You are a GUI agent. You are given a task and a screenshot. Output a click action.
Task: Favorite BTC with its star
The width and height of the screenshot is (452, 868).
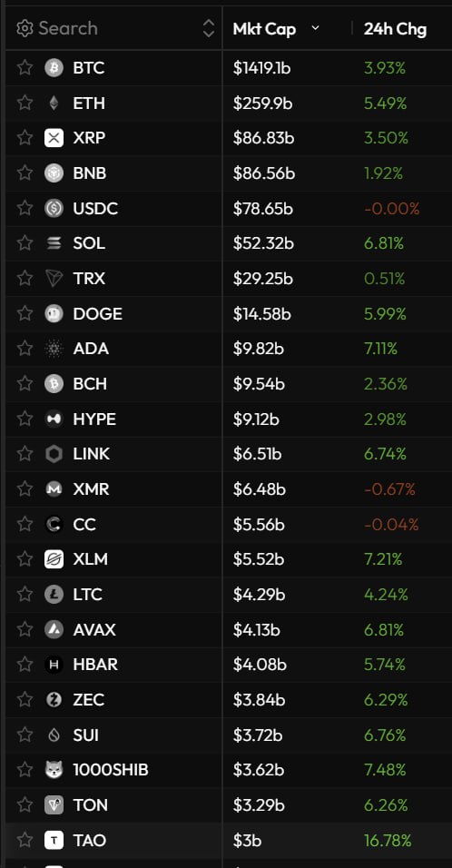[25, 67]
